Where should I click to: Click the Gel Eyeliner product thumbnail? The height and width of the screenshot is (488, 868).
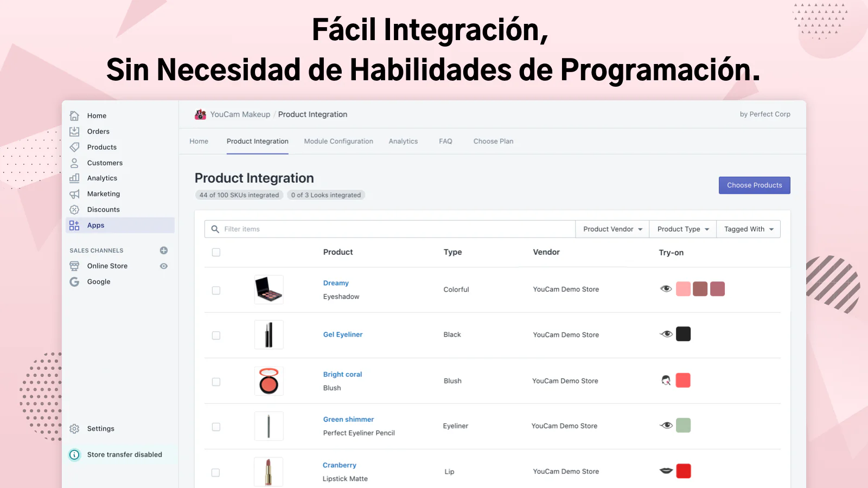269,335
